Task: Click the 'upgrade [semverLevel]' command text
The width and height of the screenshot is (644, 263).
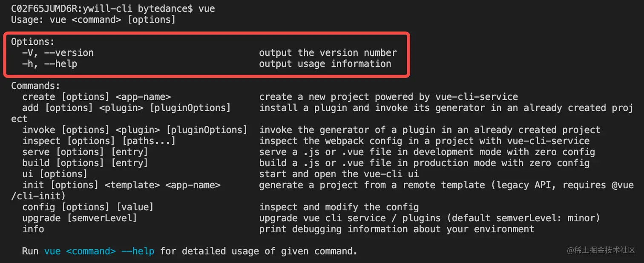Action: click(80, 218)
